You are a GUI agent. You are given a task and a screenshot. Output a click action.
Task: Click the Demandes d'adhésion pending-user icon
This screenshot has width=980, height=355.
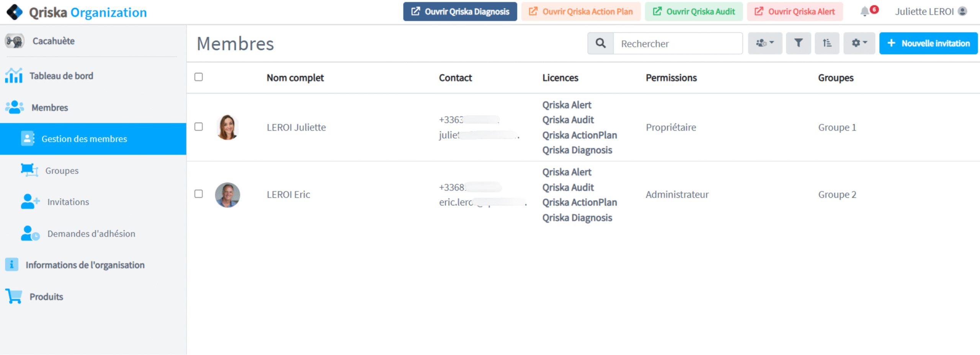pyautogui.click(x=30, y=233)
